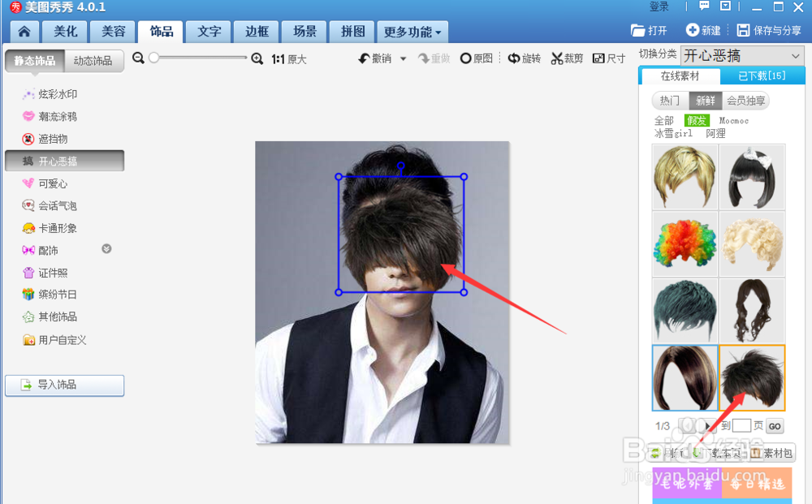This screenshot has height=504, width=812.
Task: Switch to the 在线素材 tab
Action: pos(680,76)
